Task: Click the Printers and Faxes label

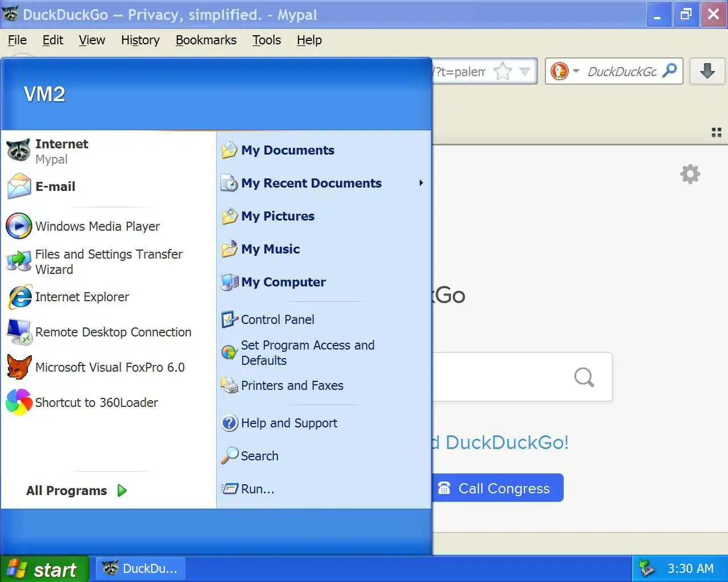Action: tap(292, 385)
